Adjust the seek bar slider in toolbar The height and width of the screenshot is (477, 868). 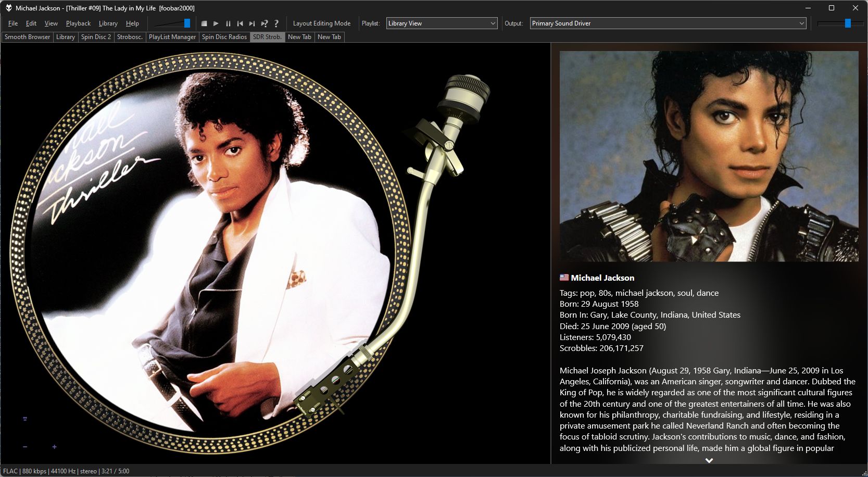(x=172, y=23)
